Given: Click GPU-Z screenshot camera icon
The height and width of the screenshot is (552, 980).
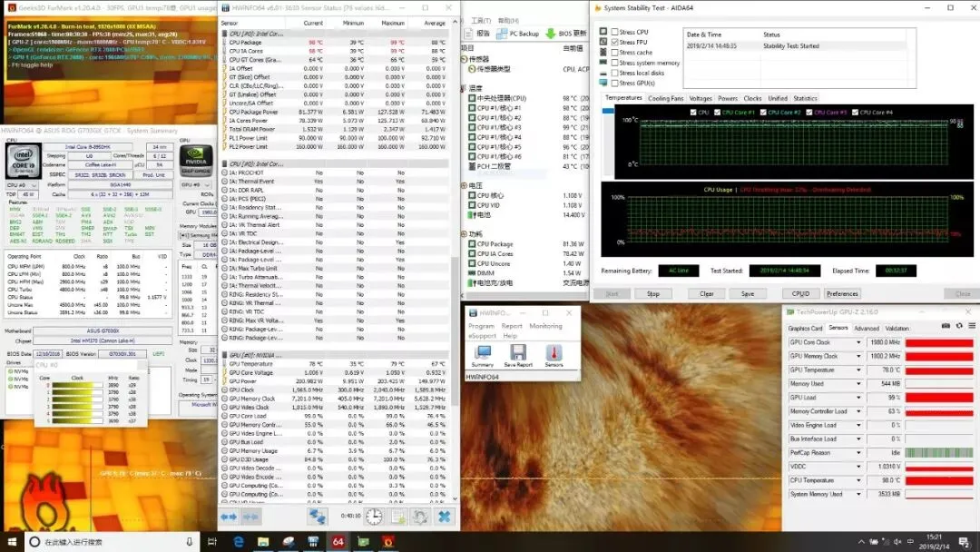Looking at the screenshot, I should (x=946, y=326).
